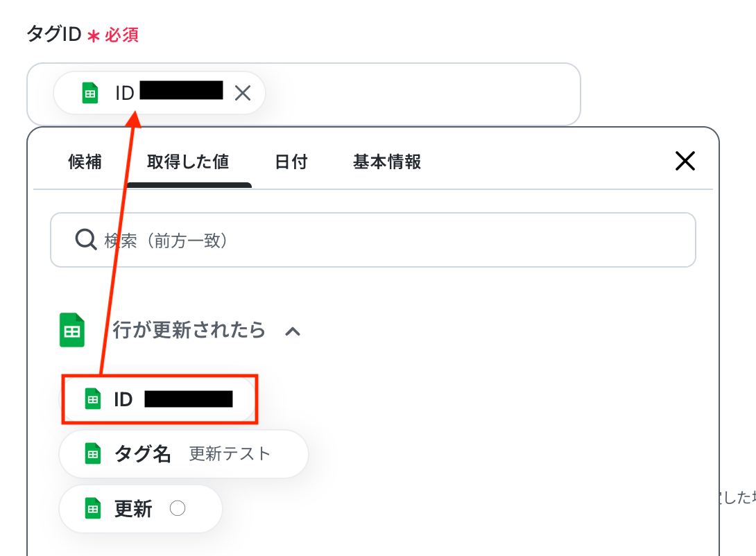Remove the ID chip from タグID field
756x556 pixels.
pos(242,93)
